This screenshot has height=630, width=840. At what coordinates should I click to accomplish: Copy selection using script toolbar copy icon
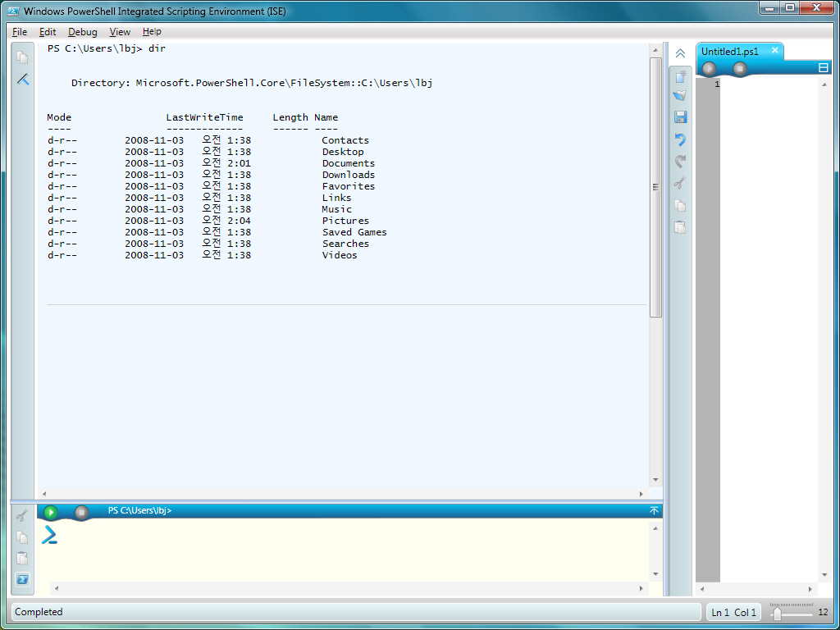pos(680,206)
